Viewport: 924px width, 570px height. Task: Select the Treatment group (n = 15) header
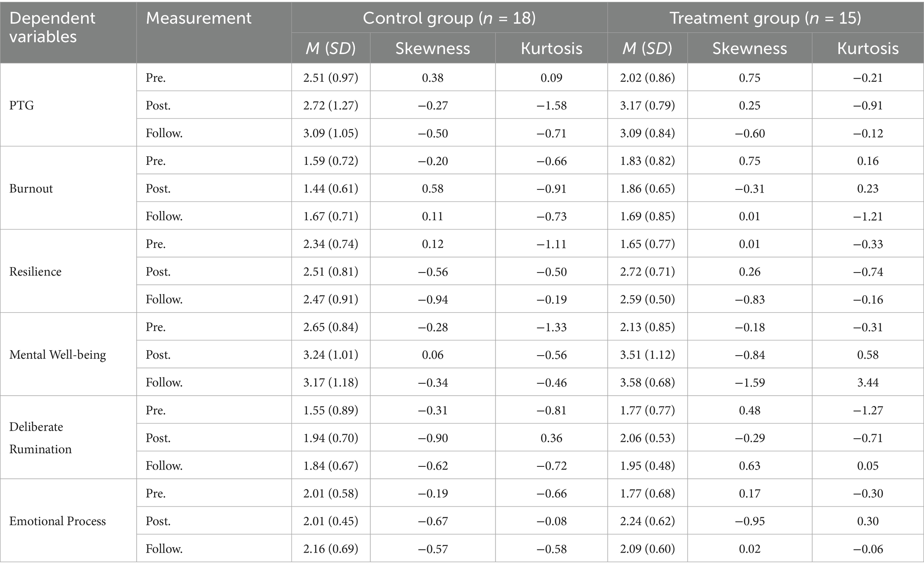coord(765,18)
